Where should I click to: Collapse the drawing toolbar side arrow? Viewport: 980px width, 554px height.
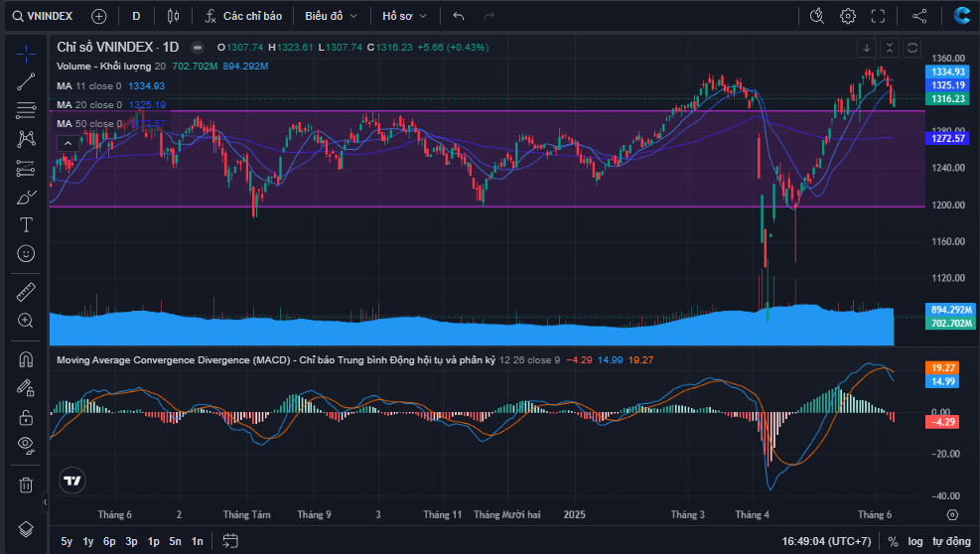coord(45,501)
